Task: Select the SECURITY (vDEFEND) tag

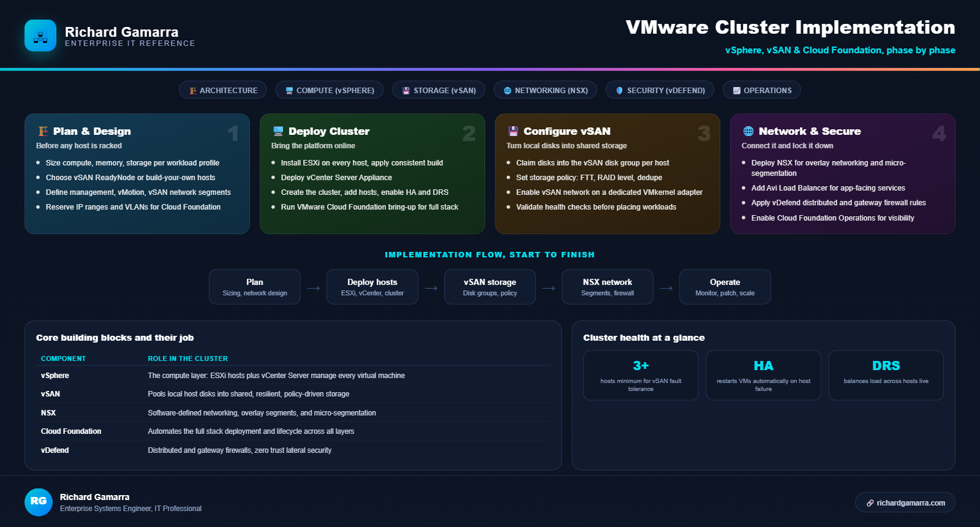Action: point(660,90)
